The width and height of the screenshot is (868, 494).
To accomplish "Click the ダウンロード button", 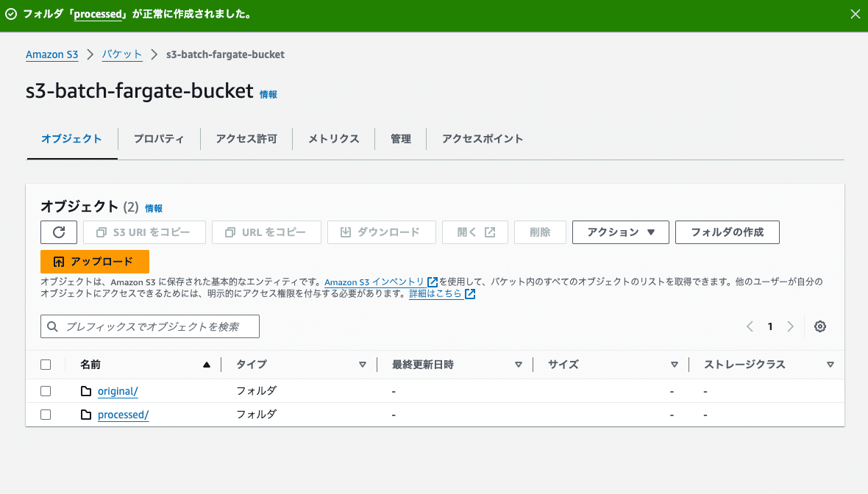I will click(382, 232).
